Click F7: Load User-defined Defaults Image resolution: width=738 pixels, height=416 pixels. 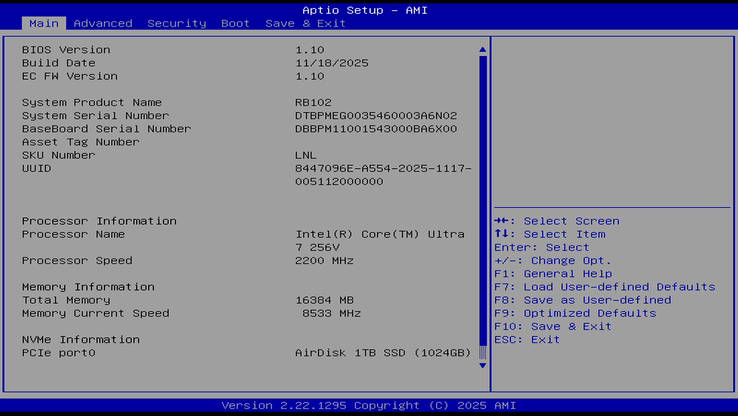(x=605, y=287)
